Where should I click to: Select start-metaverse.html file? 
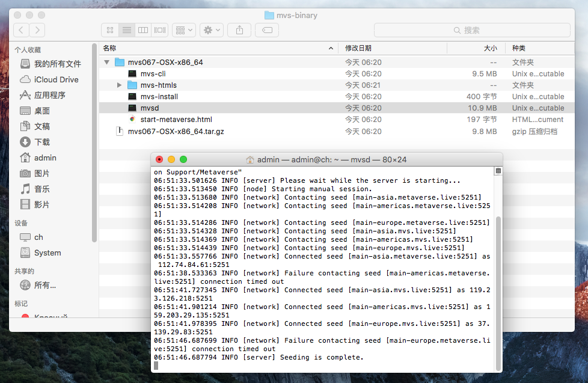337,120
